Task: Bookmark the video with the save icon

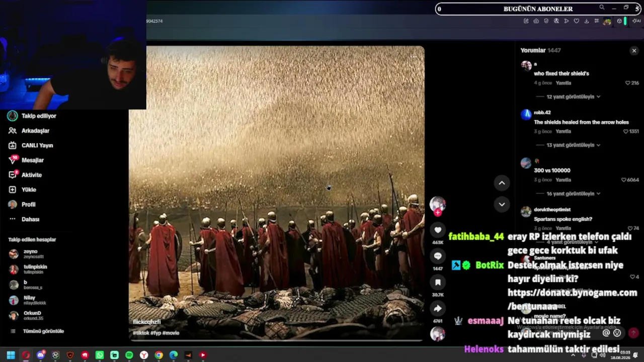Action: tap(438, 283)
